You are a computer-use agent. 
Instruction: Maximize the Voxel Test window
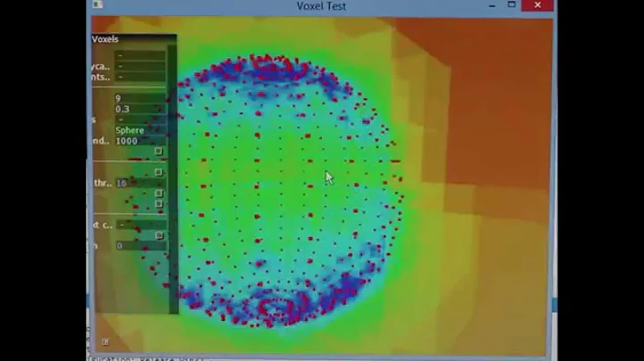(512, 4)
